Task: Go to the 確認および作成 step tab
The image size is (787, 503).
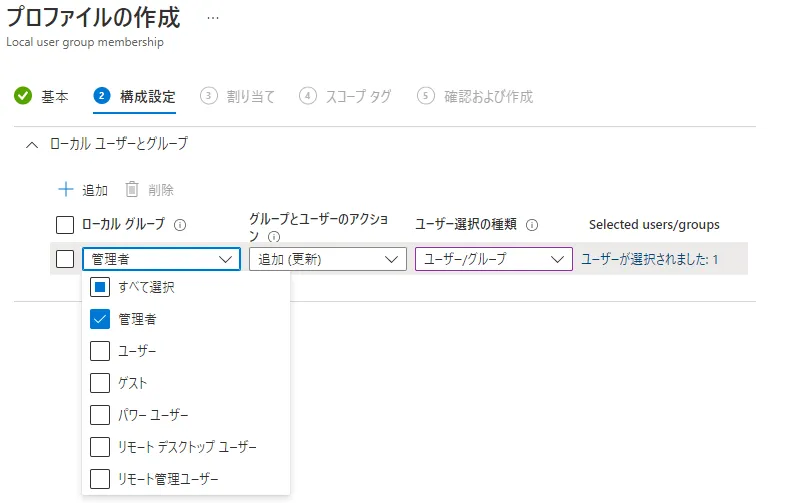Action: point(475,96)
